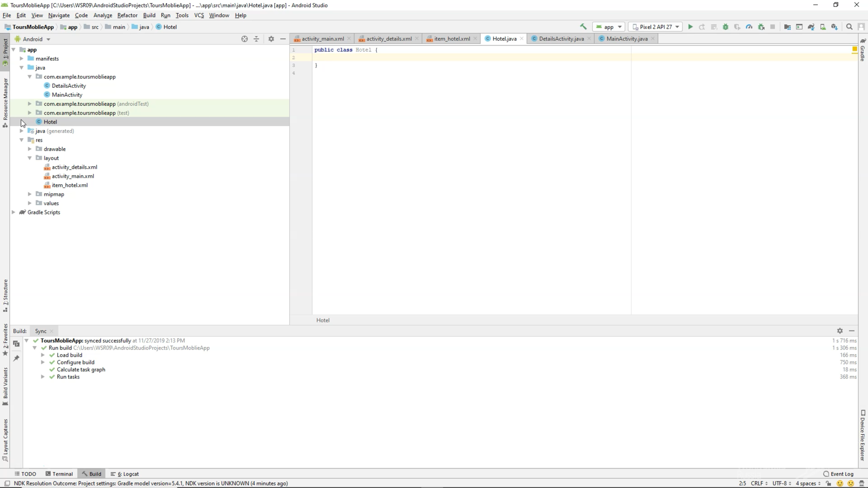Screen dimensions: 868x488
Task: Hide the Project panel with minus icon
Action: click(283, 39)
